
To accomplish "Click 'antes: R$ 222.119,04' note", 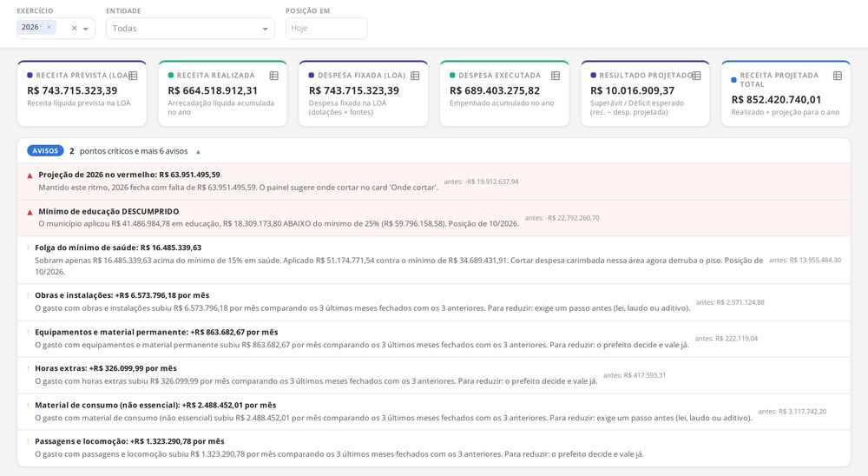I will coord(727,339).
